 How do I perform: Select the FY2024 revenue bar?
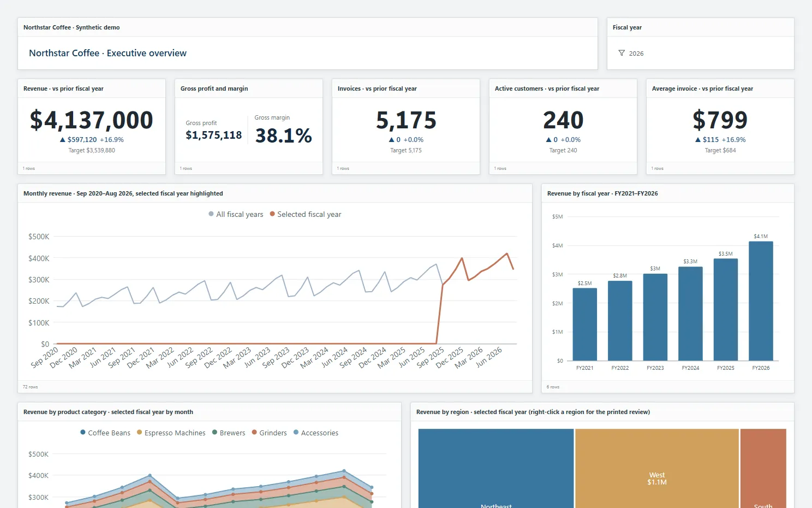[x=690, y=314]
